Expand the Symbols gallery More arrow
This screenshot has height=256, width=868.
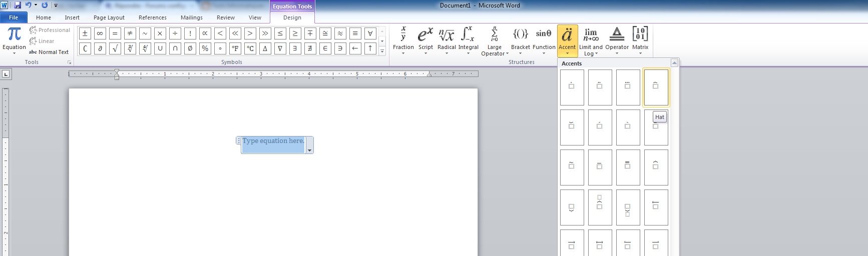pos(382,51)
